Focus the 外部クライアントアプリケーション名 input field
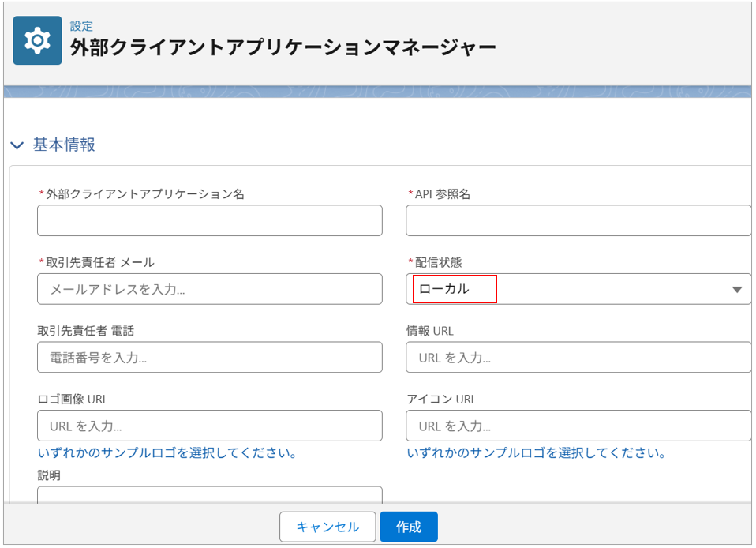 (x=209, y=220)
